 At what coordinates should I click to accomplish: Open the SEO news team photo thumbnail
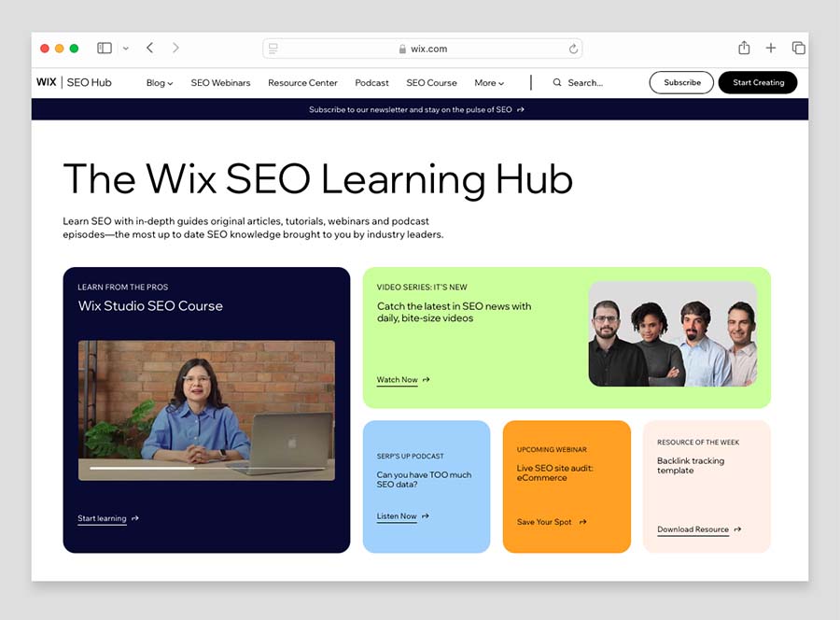pos(673,334)
